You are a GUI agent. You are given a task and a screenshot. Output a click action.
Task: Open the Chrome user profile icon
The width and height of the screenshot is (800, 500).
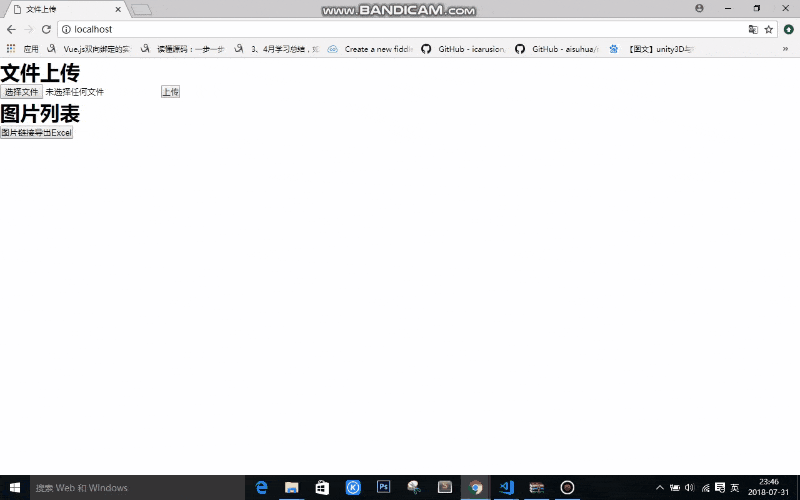point(699,8)
